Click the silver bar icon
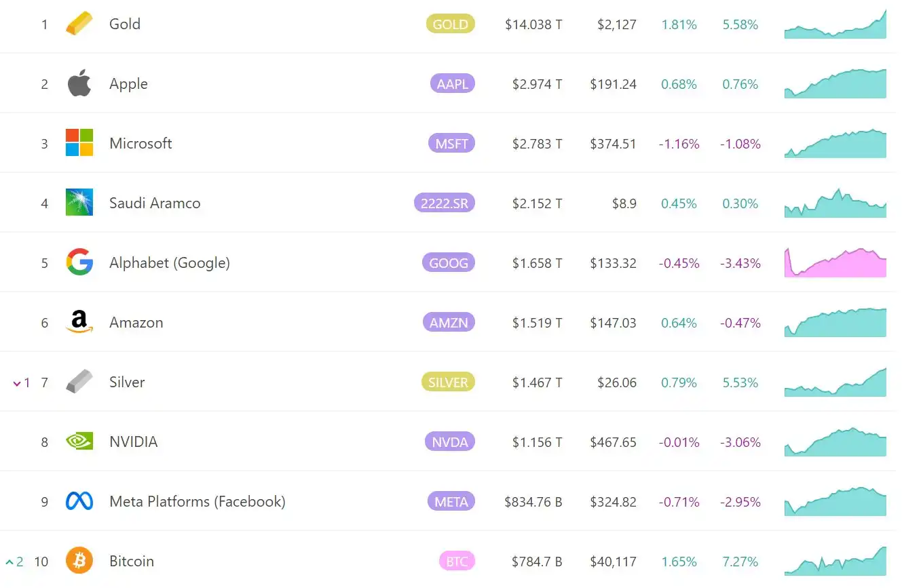 point(79,382)
